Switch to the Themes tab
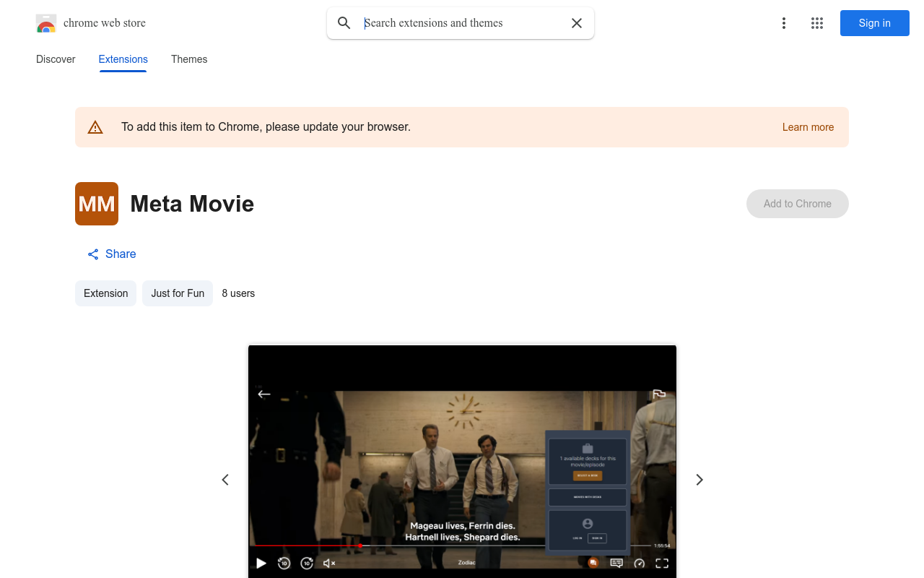 click(x=189, y=59)
